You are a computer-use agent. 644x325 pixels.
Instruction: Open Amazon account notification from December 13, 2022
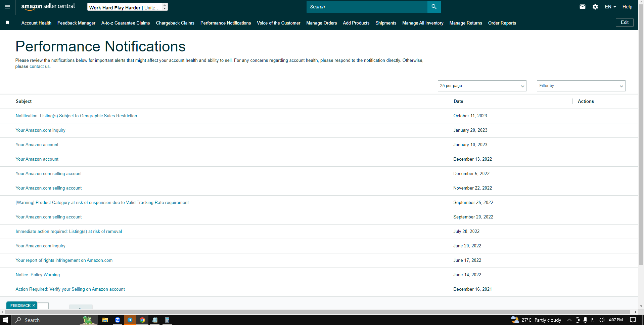pos(37,159)
